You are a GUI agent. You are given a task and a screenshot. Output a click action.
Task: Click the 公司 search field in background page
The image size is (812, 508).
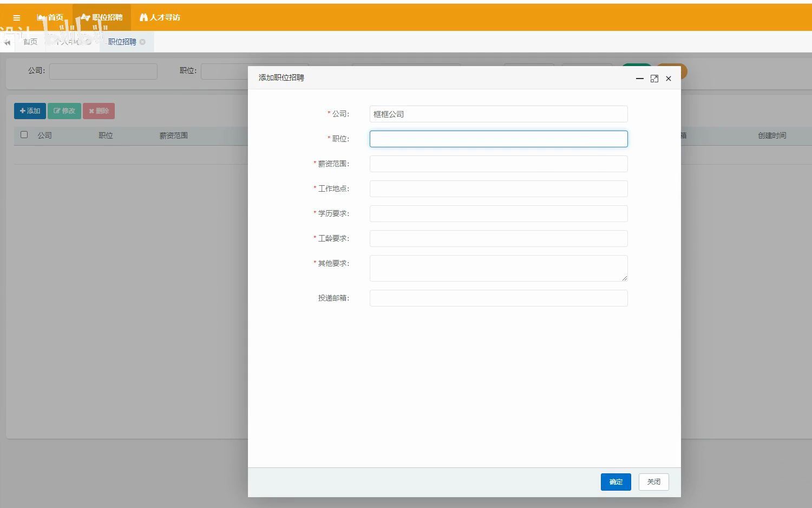click(x=103, y=71)
